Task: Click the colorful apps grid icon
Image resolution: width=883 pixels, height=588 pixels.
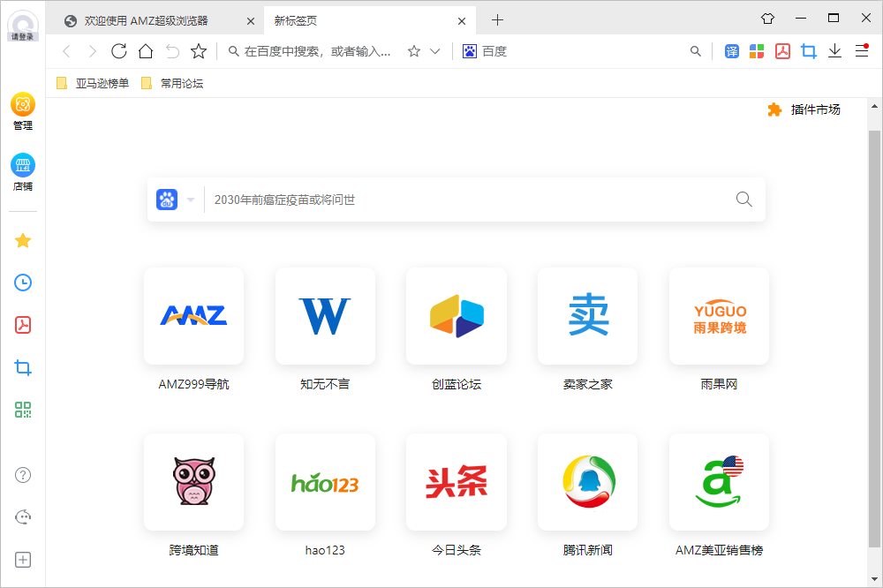Action: pos(757,51)
